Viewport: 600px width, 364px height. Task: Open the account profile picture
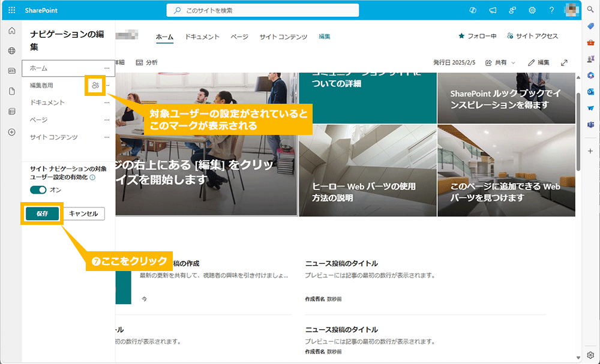(572, 10)
